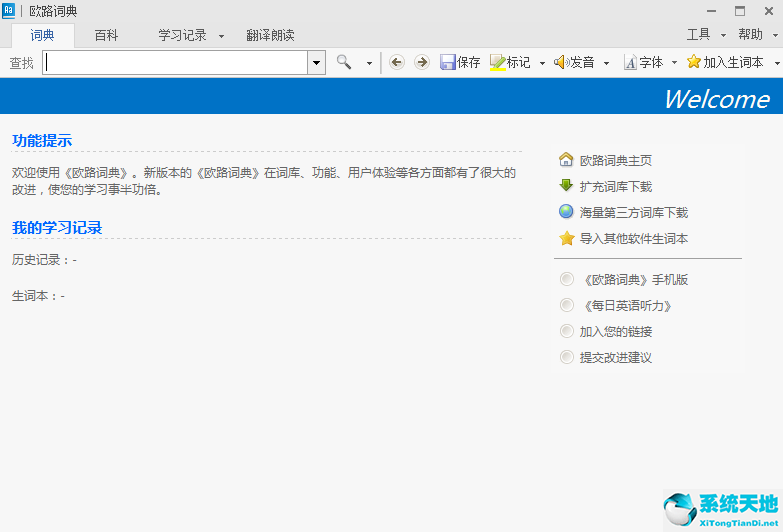Viewport: 783px width, 532px height.
Task: Click the green download arrow icon
Action: tap(566, 185)
